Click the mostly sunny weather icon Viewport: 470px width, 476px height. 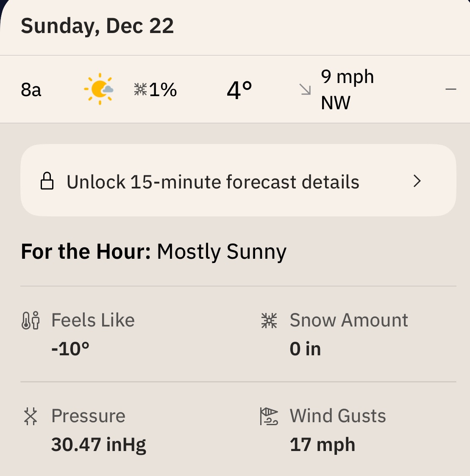point(99,89)
